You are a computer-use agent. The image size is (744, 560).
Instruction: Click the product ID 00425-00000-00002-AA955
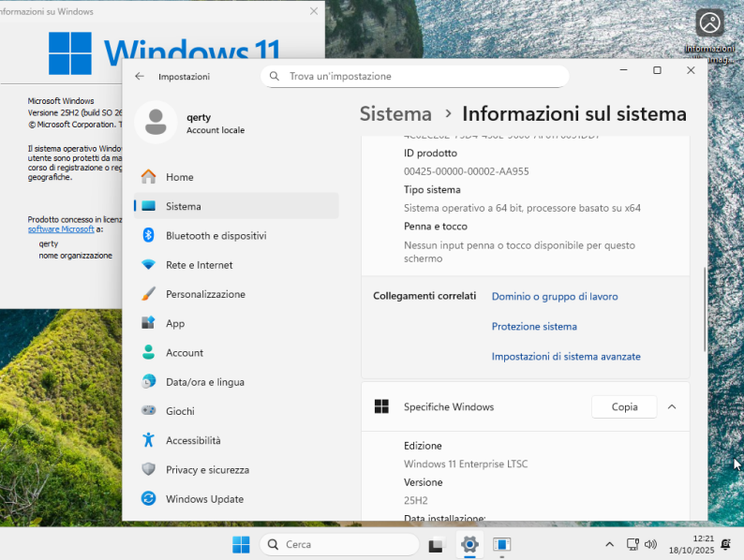click(467, 171)
